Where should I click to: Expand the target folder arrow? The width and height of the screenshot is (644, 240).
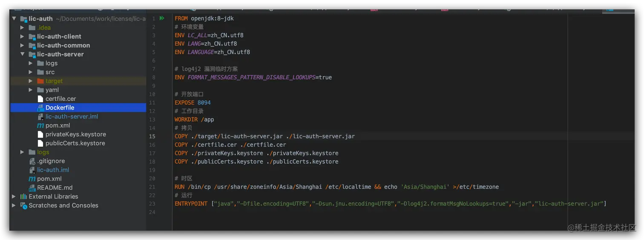pyautogui.click(x=31, y=81)
